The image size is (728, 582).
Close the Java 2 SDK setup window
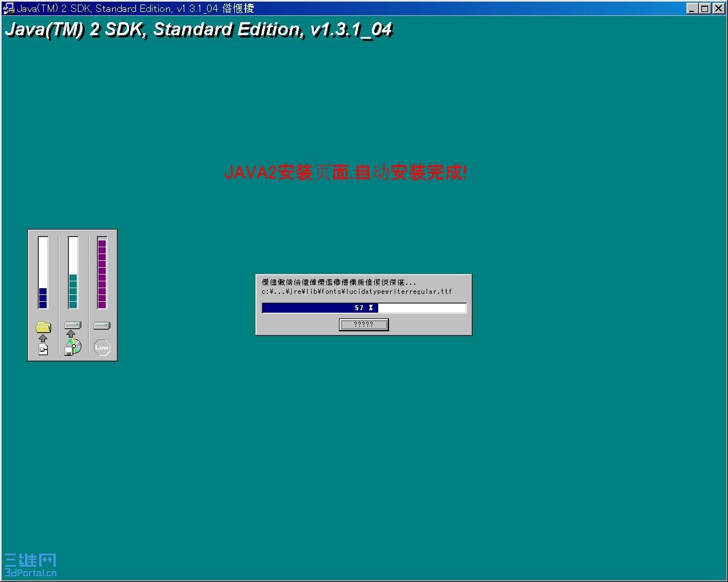(718, 9)
